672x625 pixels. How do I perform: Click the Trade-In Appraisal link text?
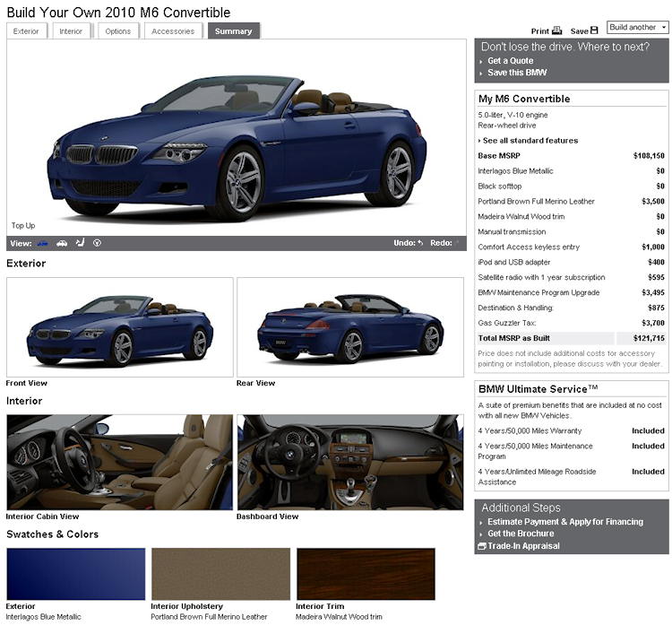[524, 546]
